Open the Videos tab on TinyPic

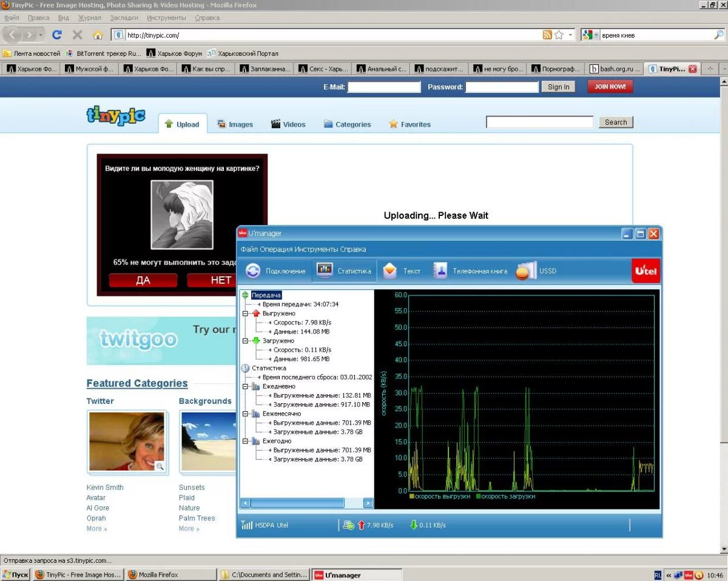(288, 124)
